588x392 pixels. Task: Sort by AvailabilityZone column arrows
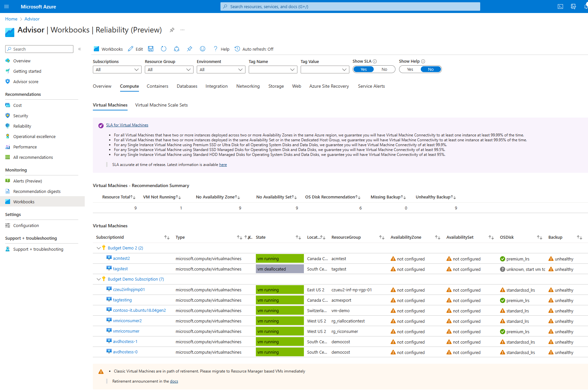438,237
